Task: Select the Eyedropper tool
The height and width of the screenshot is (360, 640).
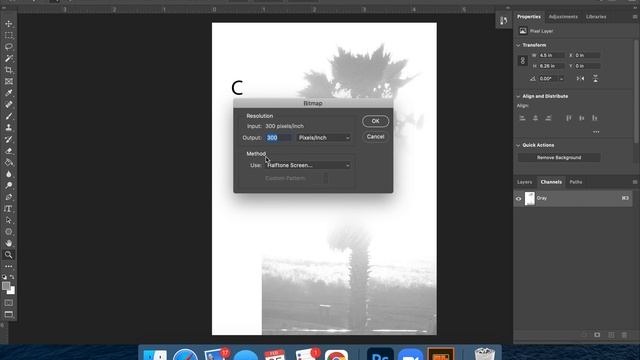Action: pyautogui.click(x=9, y=93)
